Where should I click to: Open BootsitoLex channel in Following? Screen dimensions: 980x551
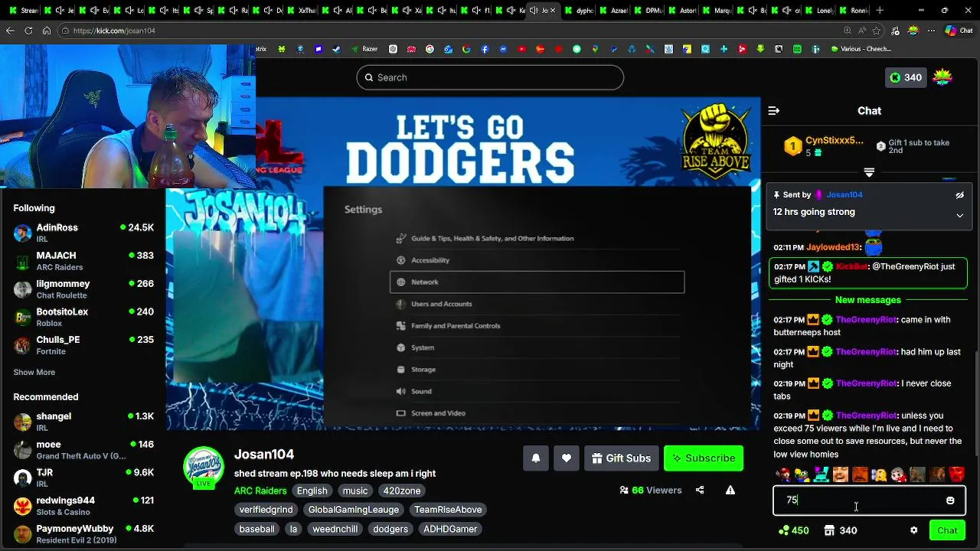click(83, 317)
